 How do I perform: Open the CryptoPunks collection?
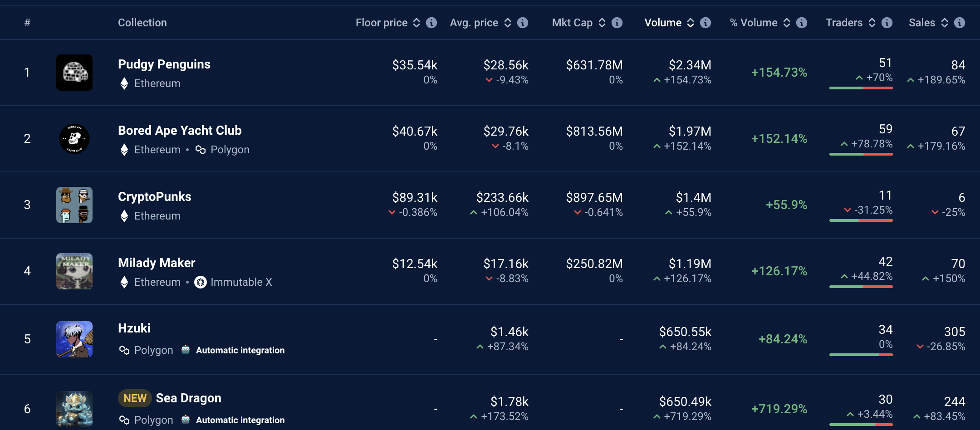coord(155,197)
